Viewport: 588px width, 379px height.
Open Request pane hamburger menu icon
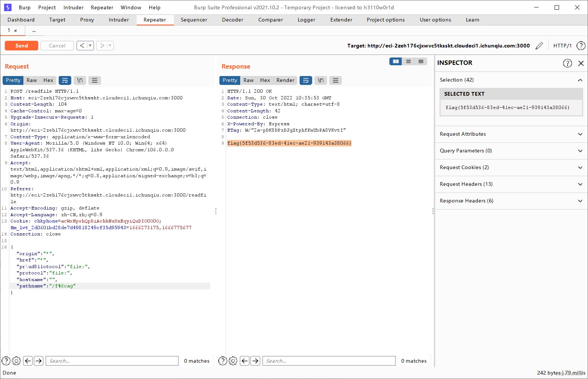[x=95, y=80]
